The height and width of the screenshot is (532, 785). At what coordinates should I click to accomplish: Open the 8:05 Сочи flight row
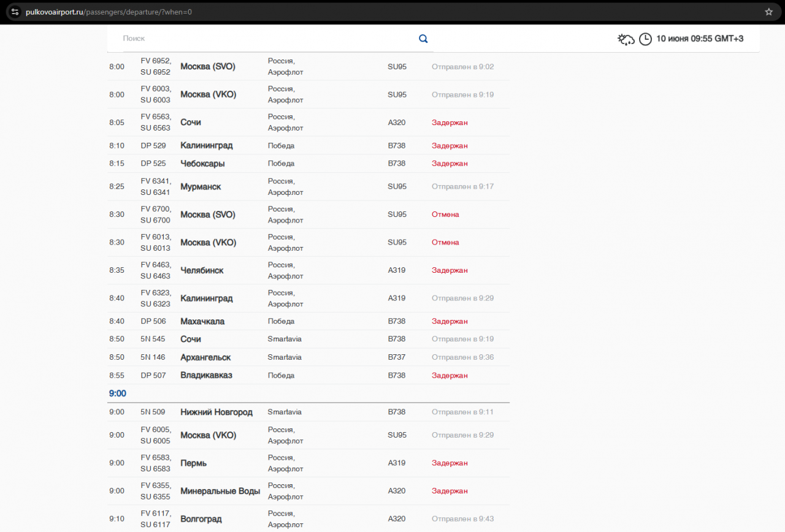191,123
